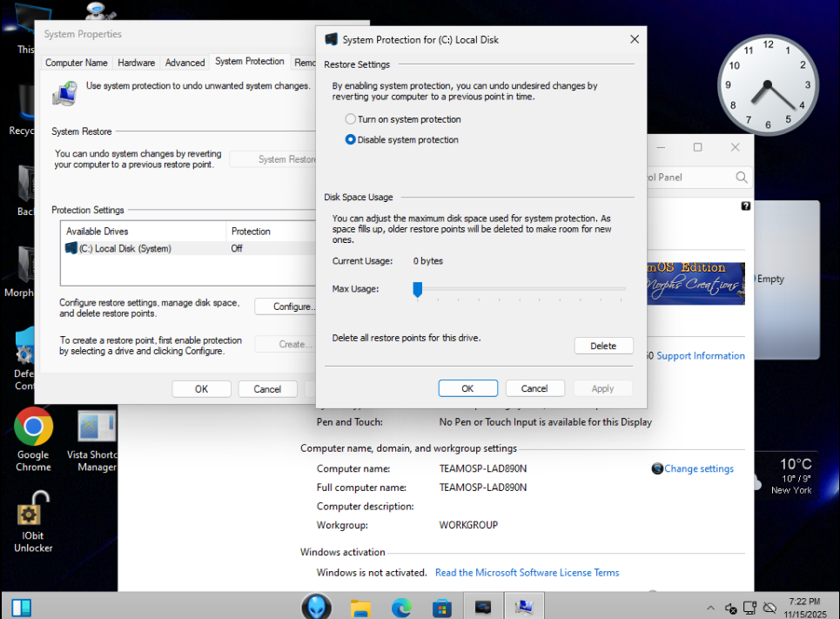Launch Vista Shortcut Manager icon

(x=96, y=428)
